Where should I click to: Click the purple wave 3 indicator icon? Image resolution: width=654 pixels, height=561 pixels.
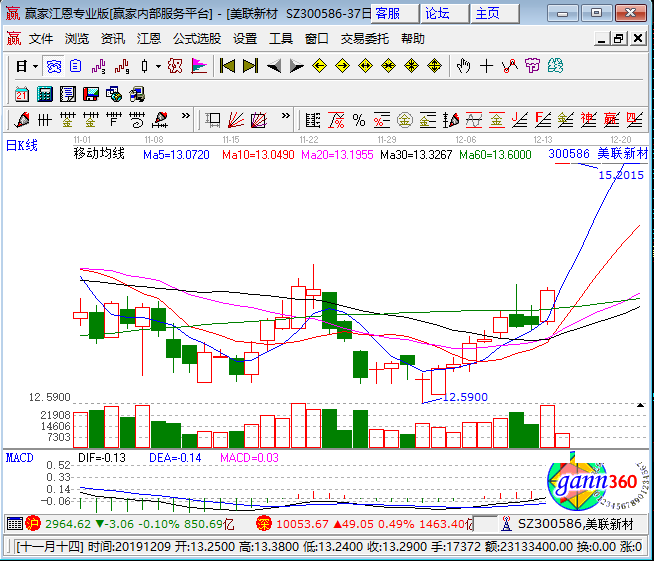point(98,66)
